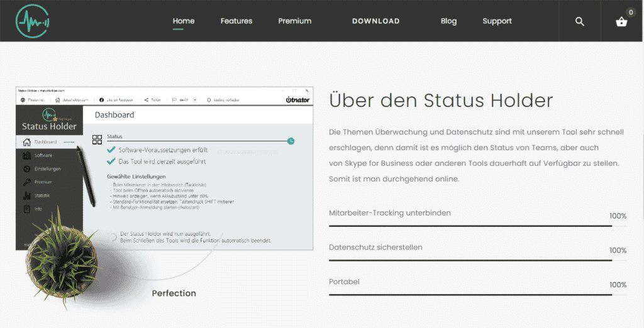The image size is (644, 328).
Task: Open the shopping basket icon
Action: click(x=621, y=22)
